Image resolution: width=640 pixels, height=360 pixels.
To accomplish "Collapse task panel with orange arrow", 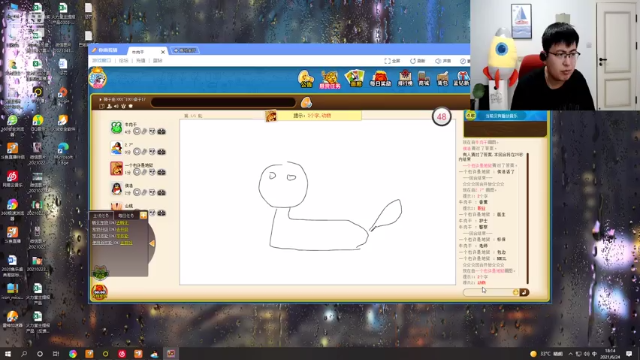I will click(152, 243).
